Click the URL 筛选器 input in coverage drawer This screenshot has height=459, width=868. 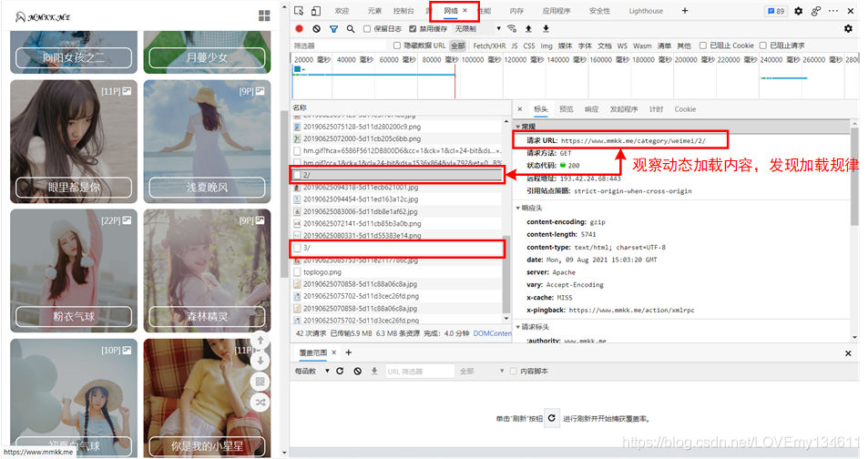tap(420, 371)
